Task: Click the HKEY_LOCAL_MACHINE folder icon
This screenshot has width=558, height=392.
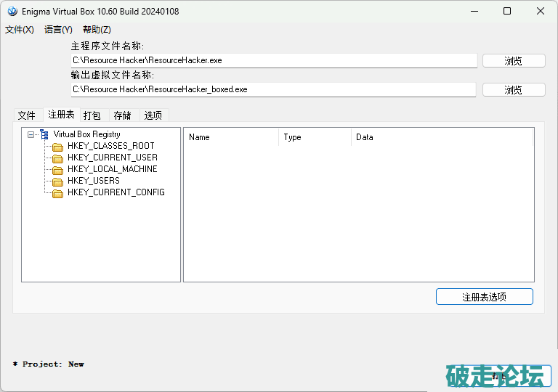Action: point(58,170)
